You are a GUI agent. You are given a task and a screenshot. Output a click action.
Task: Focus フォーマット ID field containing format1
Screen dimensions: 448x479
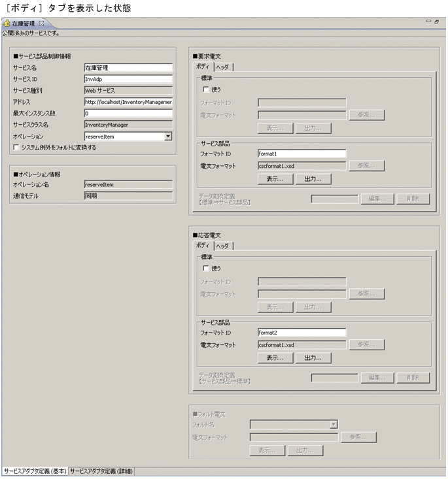click(302, 154)
